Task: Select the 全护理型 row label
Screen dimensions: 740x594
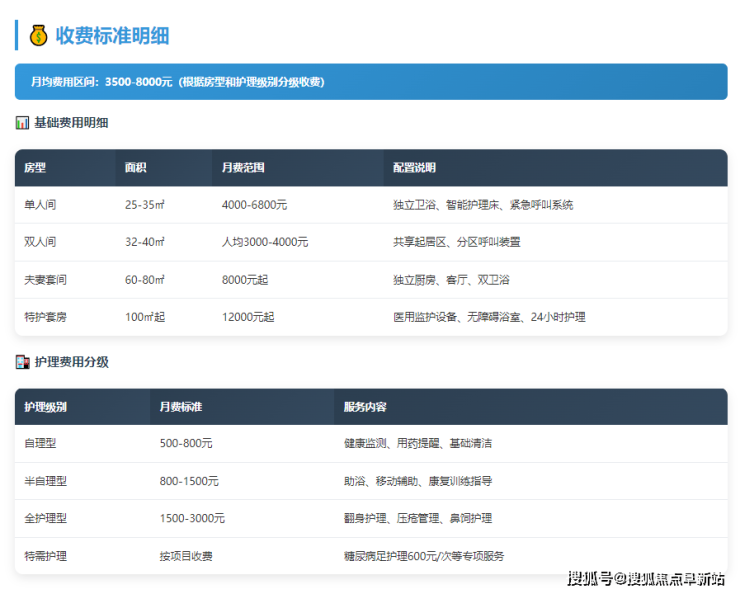Action: tap(45, 519)
